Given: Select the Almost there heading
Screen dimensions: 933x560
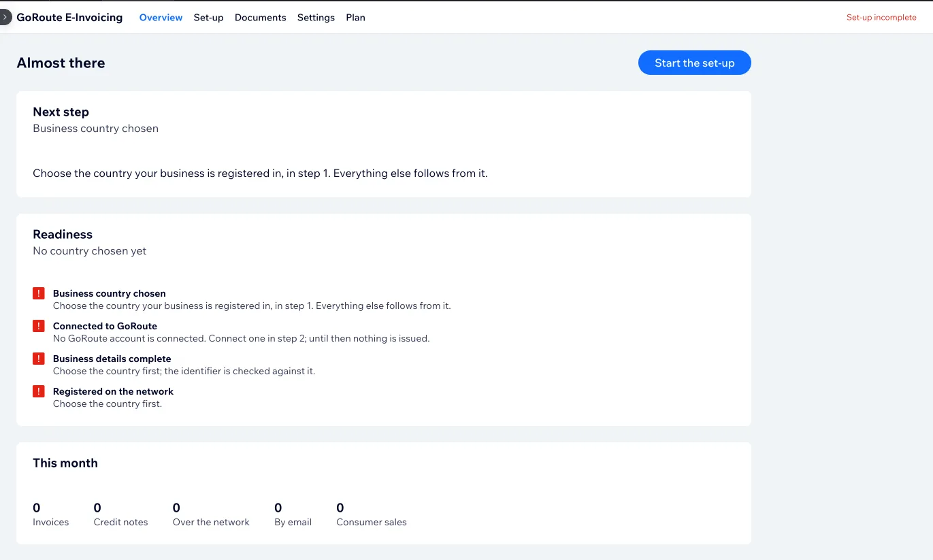Looking at the screenshot, I should tap(61, 63).
